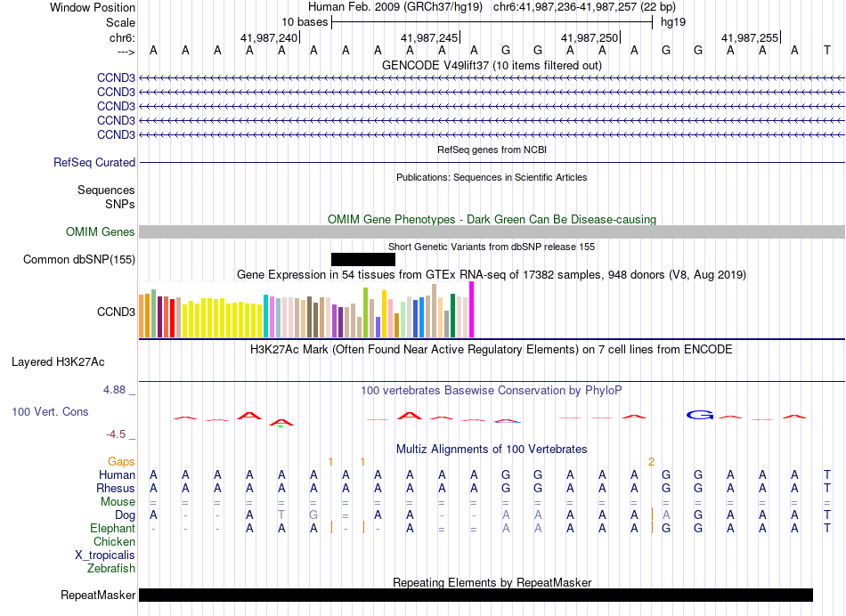Click the CCND3 label beside the GTEx bar chart
Viewport: 846px width, 616px height.
tap(116, 312)
